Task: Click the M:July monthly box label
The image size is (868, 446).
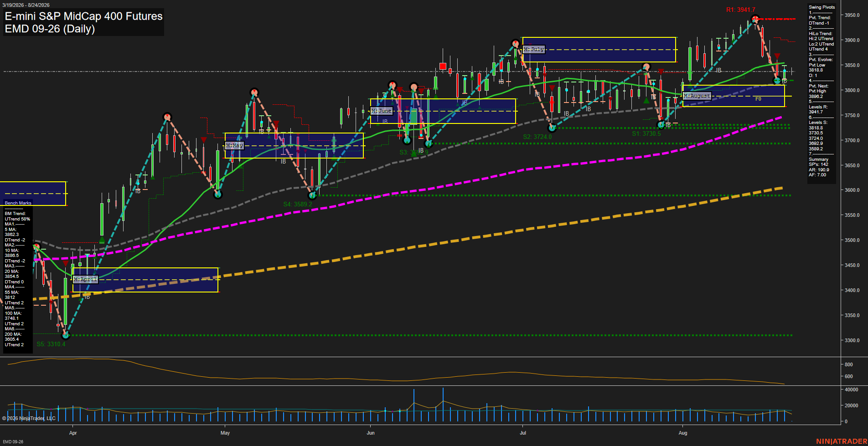Action: point(534,49)
